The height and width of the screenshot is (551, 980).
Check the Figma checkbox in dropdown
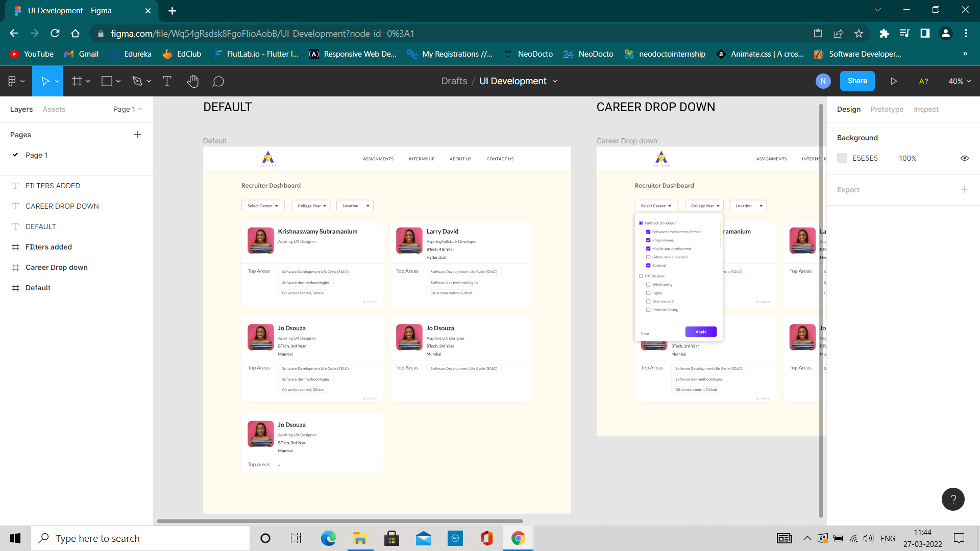click(648, 293)
